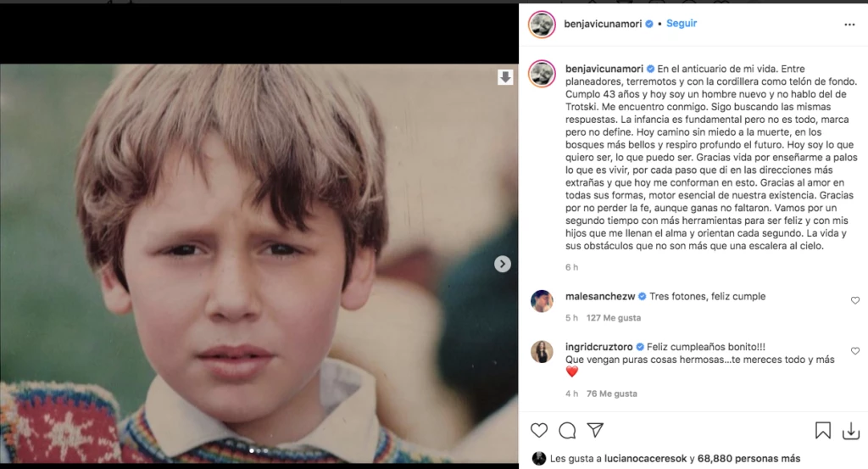Viewport: 868px width, 469px height.
Task: Like malesanchezw's comment
Action: click(x=854, y=300)
